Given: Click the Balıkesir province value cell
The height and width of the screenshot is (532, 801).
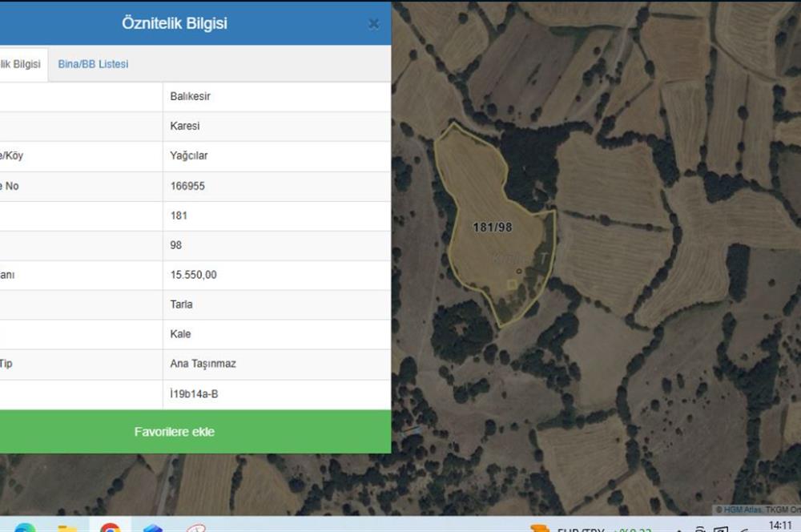Looking at the screenshot, I should (x=191, y=97).
